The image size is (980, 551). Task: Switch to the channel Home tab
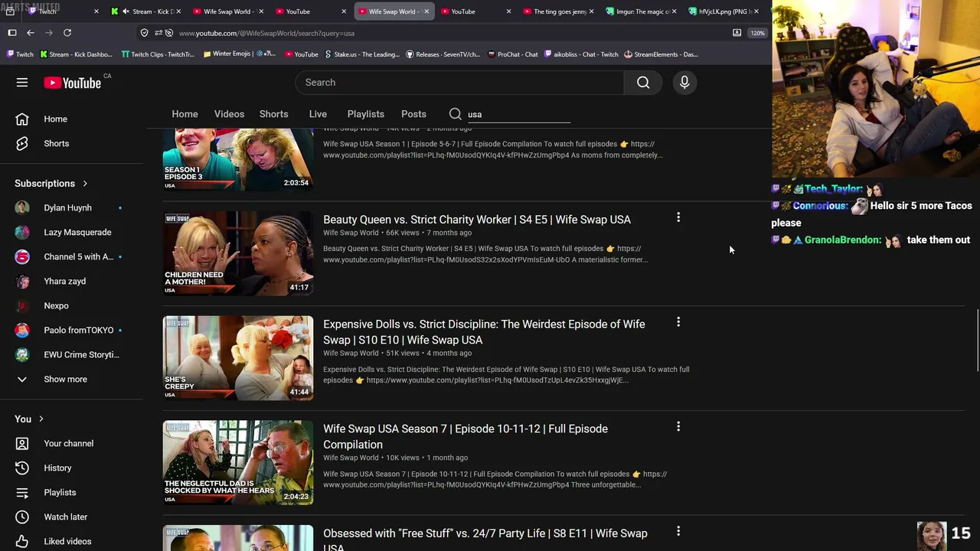pos(185,114)
